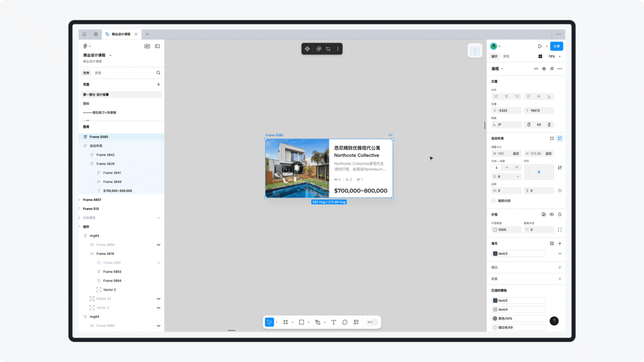Click the present play button

(541, 46)
